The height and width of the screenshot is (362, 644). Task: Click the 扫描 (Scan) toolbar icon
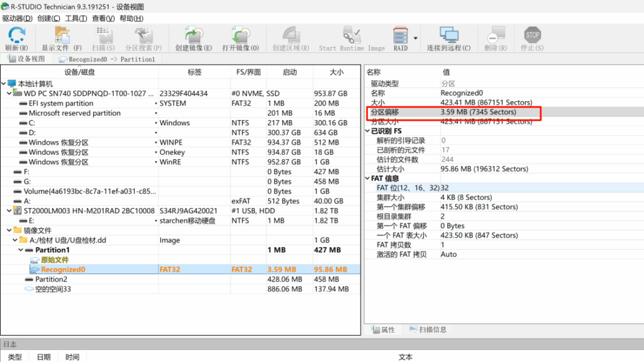(x=103, y=38)
